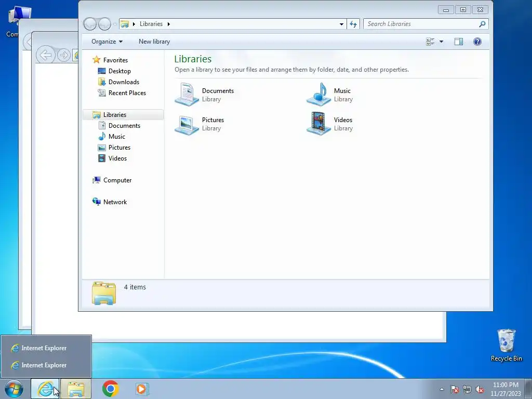This screenshot has width=532, height=399.
Task: Open Network in navigation pane
Action: tap(115, 202)
